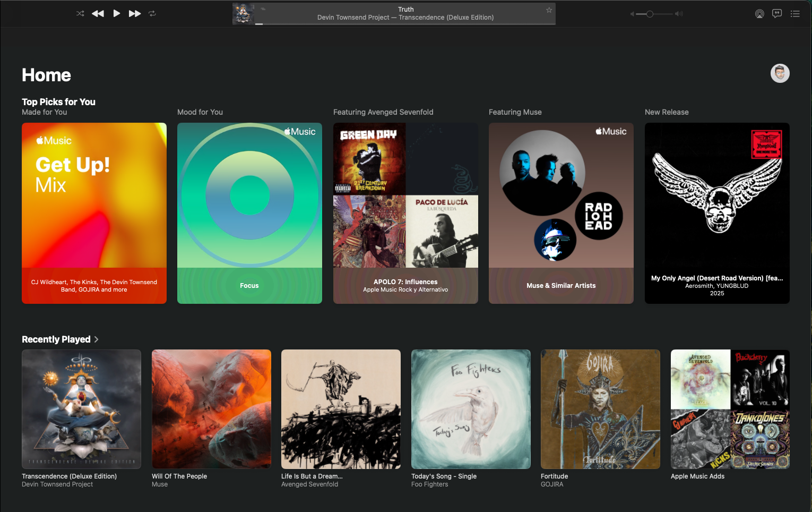
Task: Click Will Of The People title text
Action: [x=179, y=476]
